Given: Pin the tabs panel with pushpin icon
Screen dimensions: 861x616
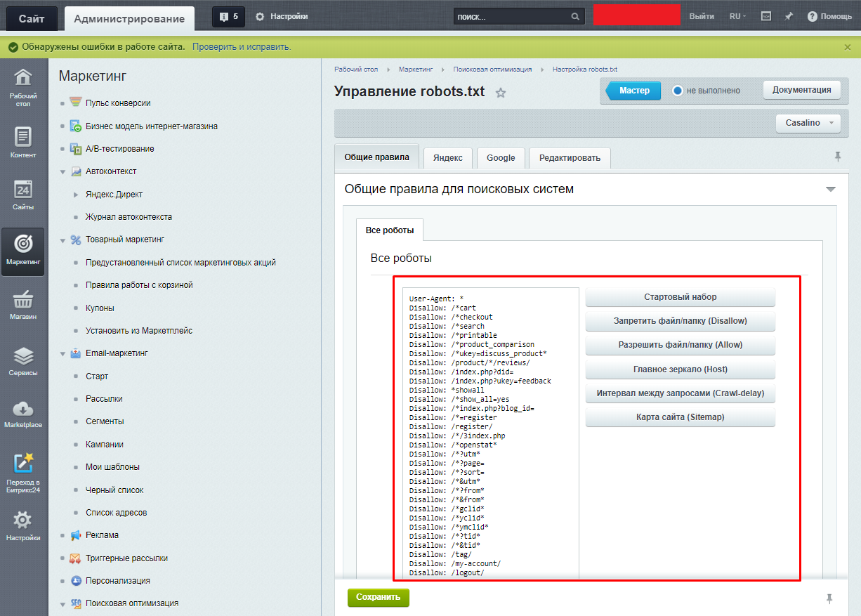Looking at the screenshot, I should (838, 157).
